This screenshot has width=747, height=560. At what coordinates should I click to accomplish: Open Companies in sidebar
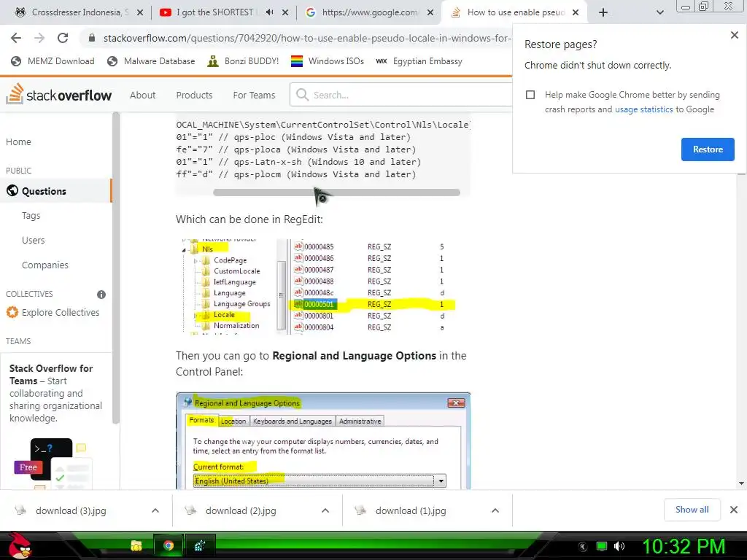[x=44, y=265]
